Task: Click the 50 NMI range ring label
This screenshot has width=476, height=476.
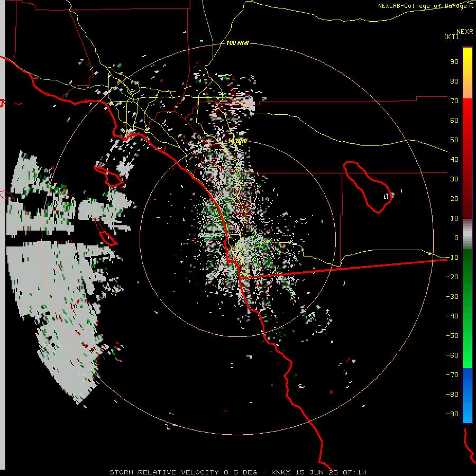Action: click(x=237, y=141)
